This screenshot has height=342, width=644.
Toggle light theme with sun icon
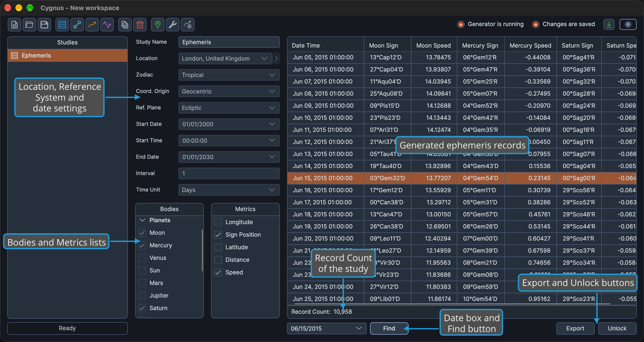point(628,25)
